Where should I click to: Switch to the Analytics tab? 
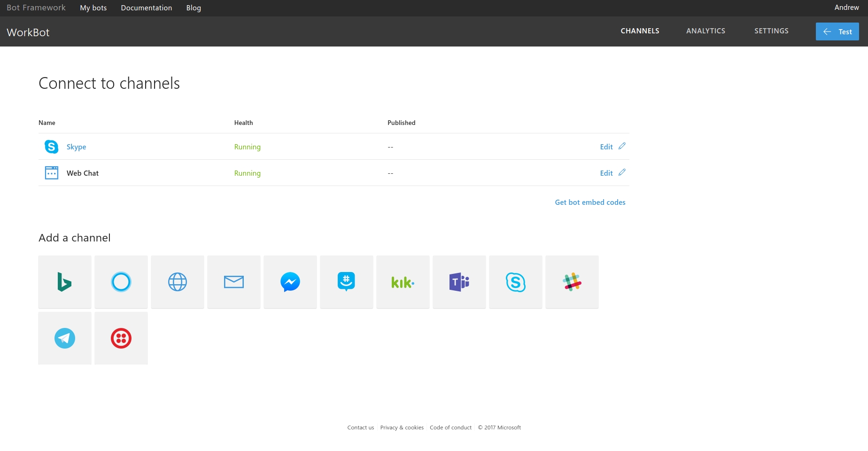pos(705,31)
